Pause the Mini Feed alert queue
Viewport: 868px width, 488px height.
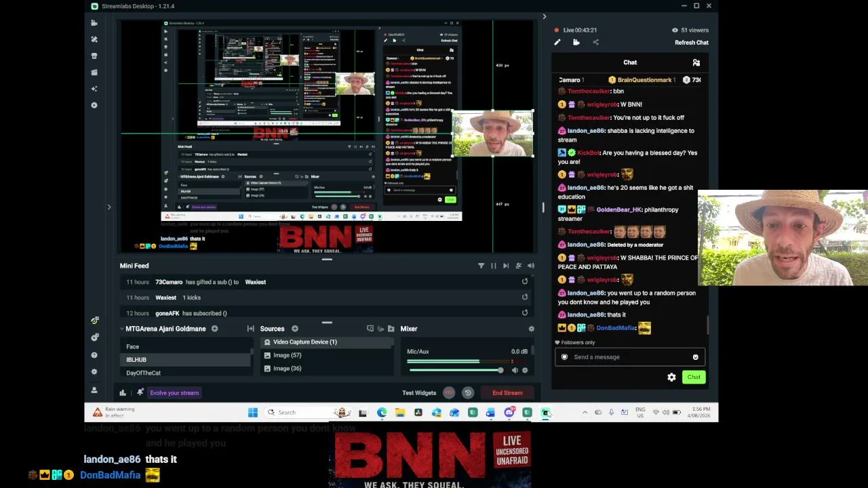[494, 266]
